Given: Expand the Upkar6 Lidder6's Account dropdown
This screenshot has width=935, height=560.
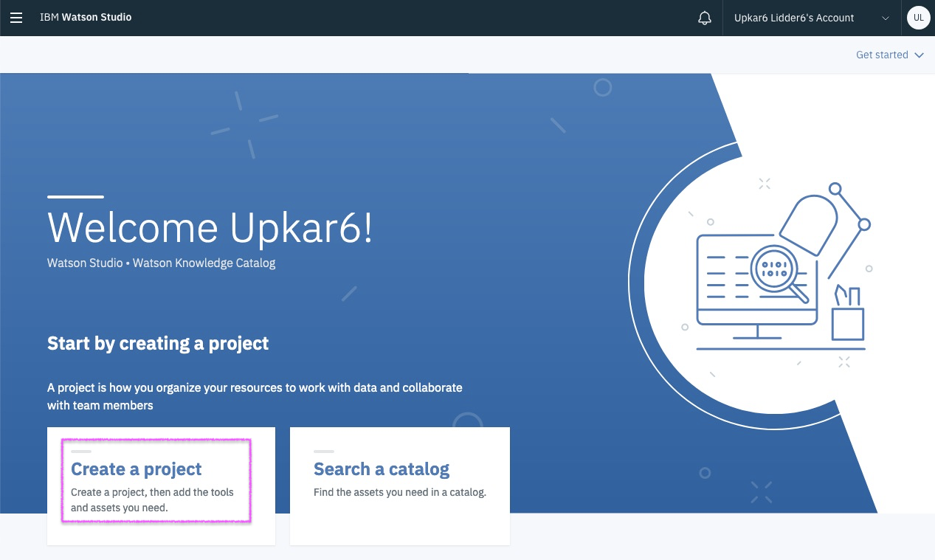Looking at the screenshot, I should 811,18.
